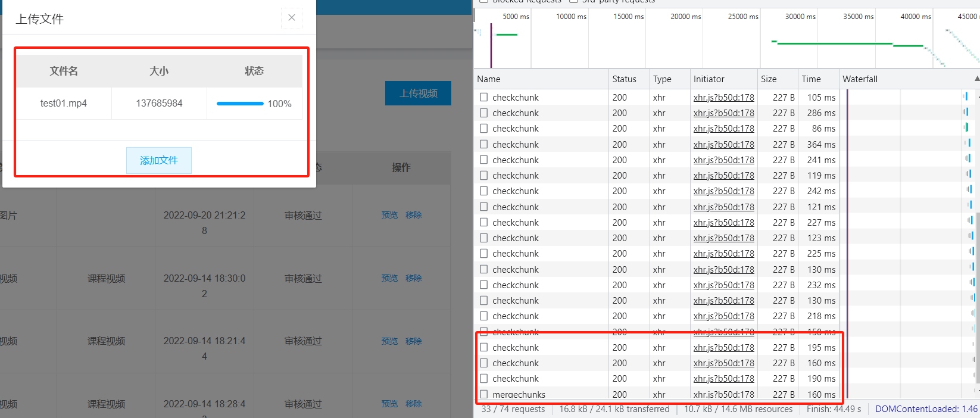Click the '33 / 74 requests' status entry

tap(513, 409)
